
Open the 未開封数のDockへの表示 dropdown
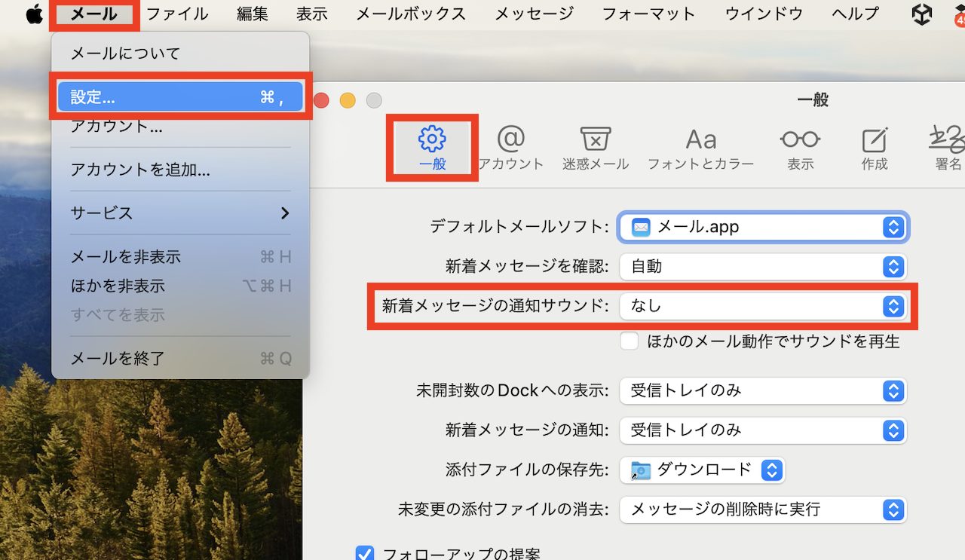click(x=764, y=390)
